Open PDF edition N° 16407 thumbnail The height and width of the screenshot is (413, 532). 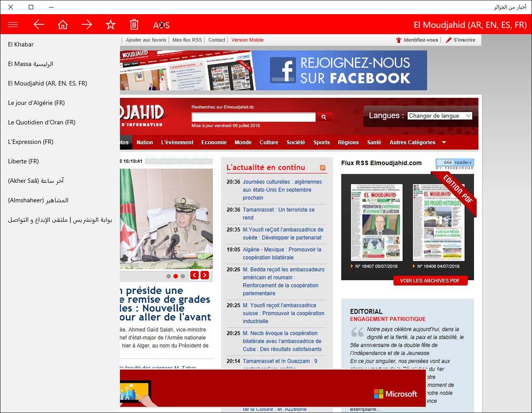point(377,223)
